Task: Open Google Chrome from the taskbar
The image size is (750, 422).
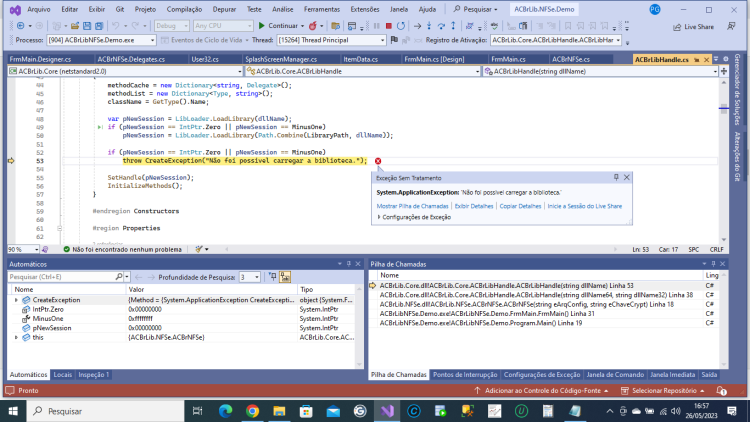Action: point(253,411)
